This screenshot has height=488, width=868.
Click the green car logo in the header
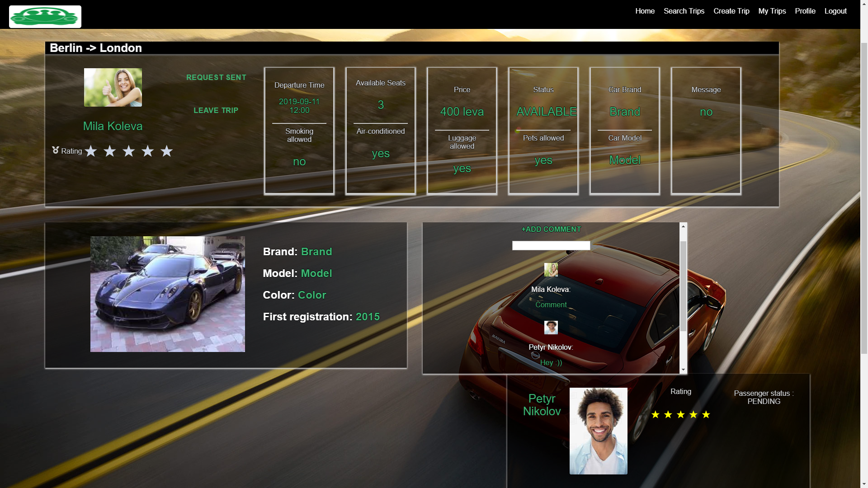click(45, 17)
